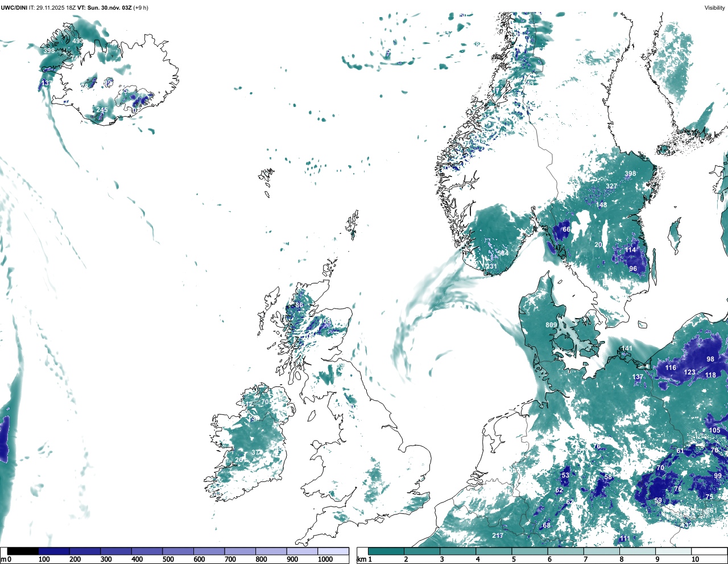
Task: Click the '327' value over Sweden
Action: pos(611,187)
